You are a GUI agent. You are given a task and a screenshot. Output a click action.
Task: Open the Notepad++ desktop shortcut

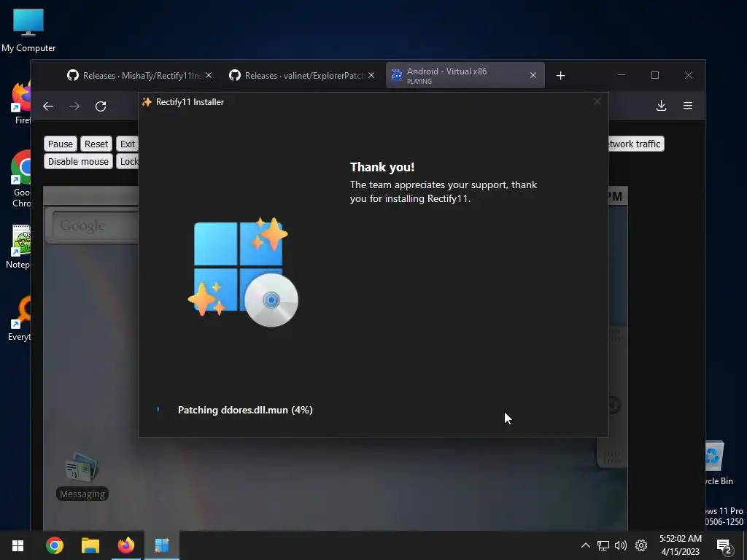pyautogui.click(x=19, y=246)
